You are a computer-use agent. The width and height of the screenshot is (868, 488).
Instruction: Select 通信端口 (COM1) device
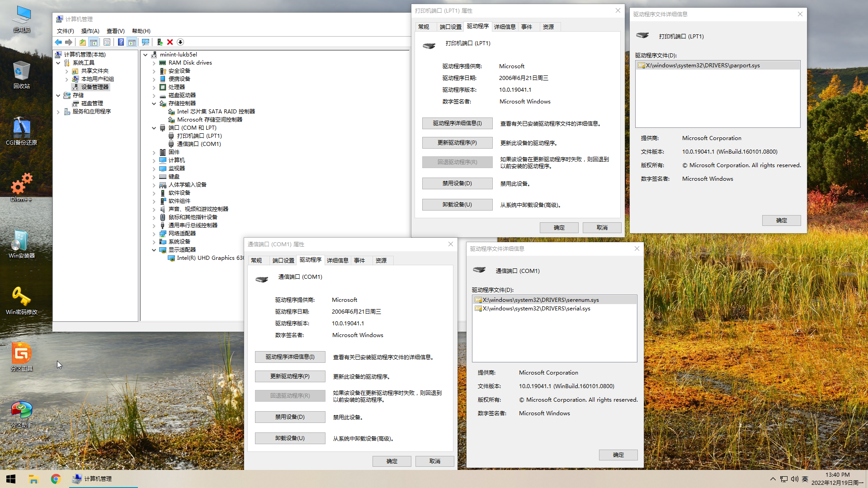(194, 144)
